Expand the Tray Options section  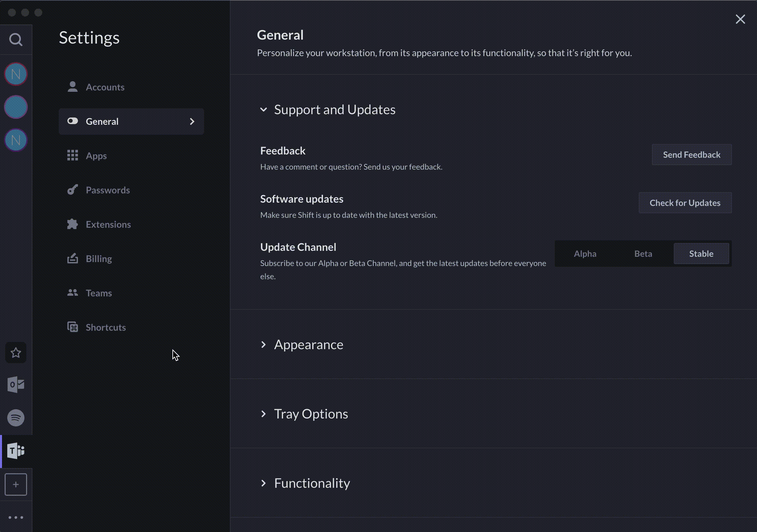[264, 414]
